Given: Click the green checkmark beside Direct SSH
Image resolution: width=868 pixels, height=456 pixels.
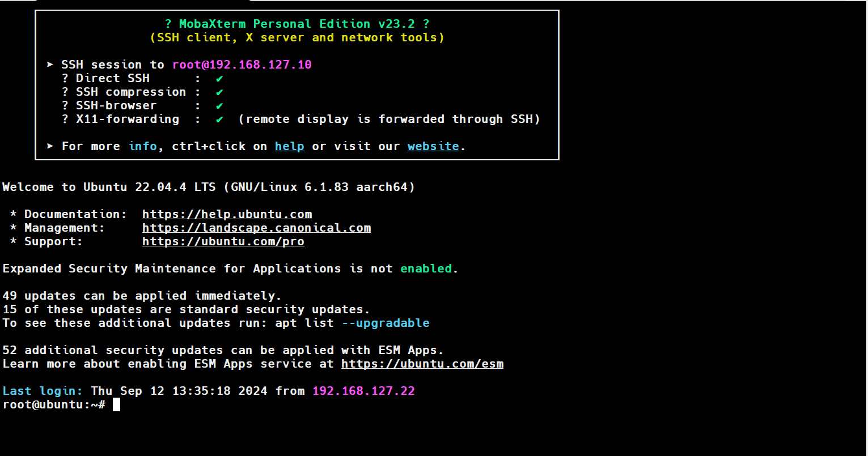Looking at the screenshot, I should (x=219, y=79).
